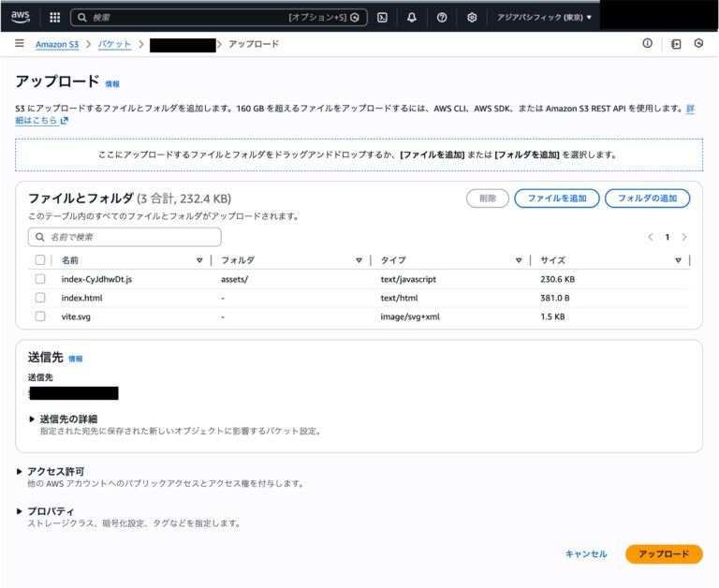Open the services grid menu icon
Image resolution: width=719 pixels, height=588 pixels.
54,17
